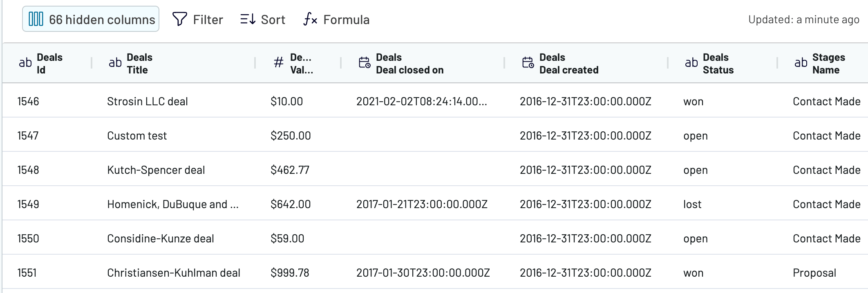Select the Proposal stage name cell
Screen dimensions: 868x293
coord(814,273)
